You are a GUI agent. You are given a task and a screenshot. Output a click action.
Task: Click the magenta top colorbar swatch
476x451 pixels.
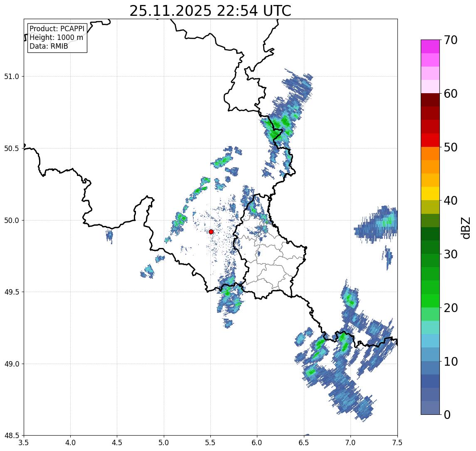click(430, 47)
